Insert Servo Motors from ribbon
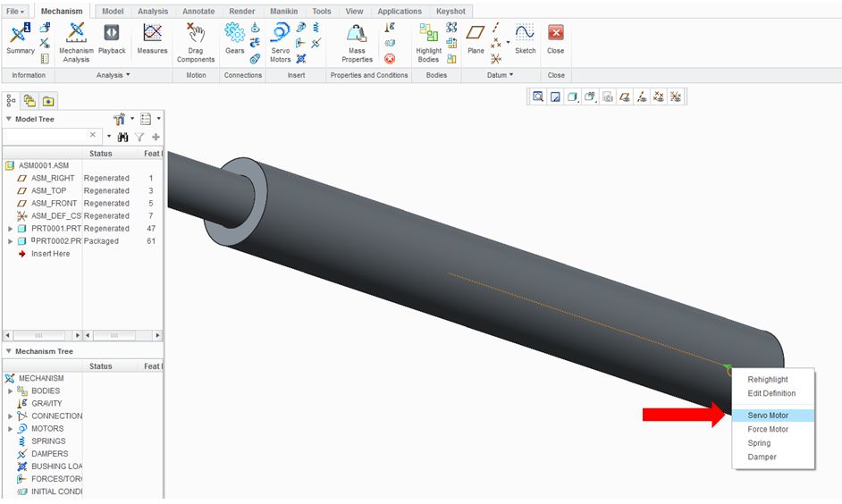Image resolution: width=842 pixels, height=504 pixels. click(281, 43)
